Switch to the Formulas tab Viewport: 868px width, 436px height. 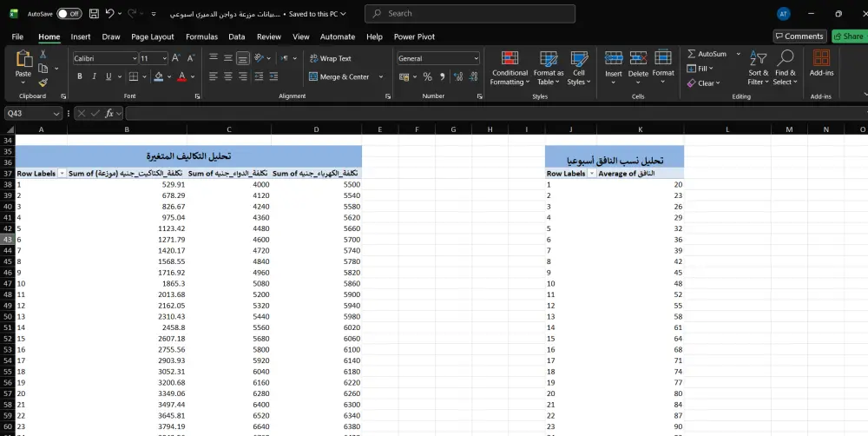pos(201,36)
